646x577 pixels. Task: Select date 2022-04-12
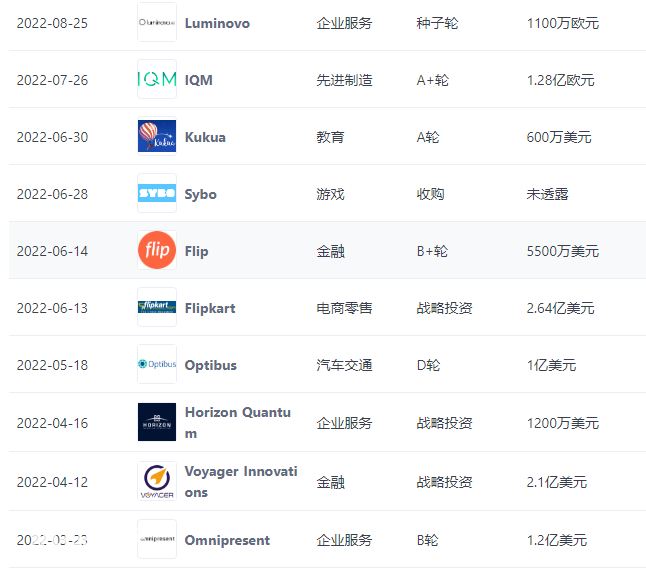click(52, 482)
